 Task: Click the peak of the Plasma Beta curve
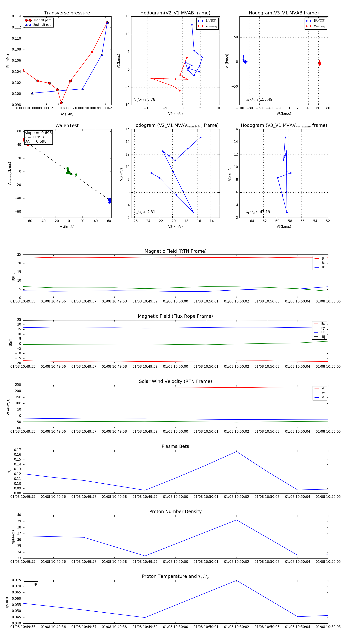click(237, 452)
